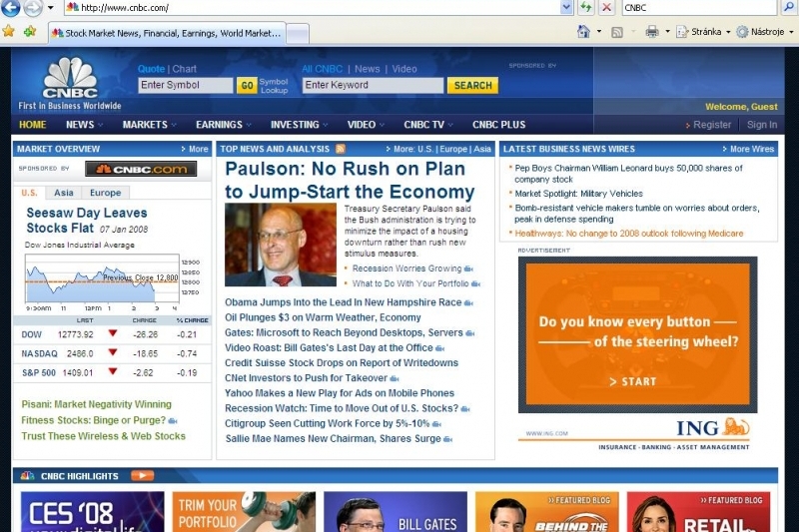Select the U.S. market tab
This screenshot has height=532, width=799.
click(x=29, y=193)
